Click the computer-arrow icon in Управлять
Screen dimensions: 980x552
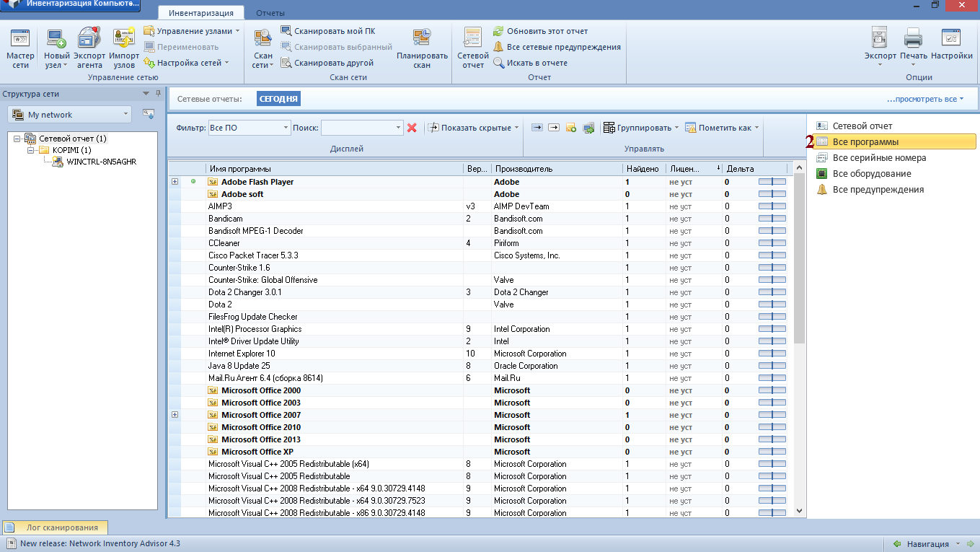click(588, 128)
